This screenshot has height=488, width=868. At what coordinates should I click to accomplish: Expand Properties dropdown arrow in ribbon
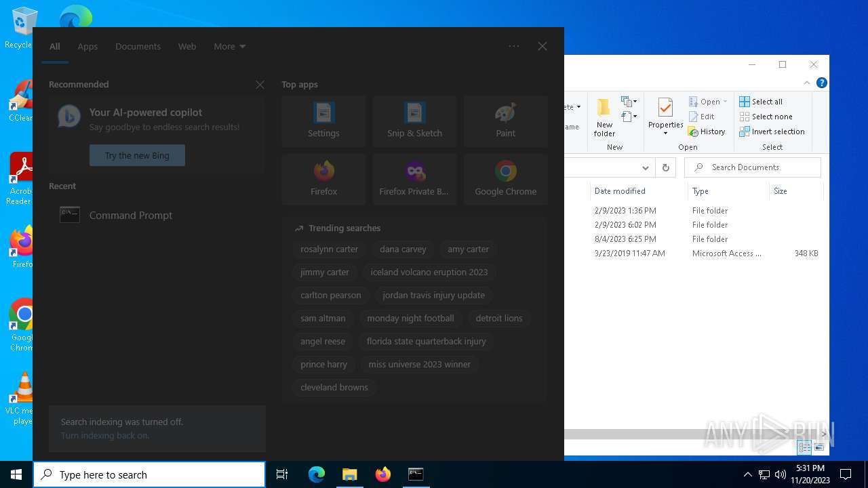(665, 134)
